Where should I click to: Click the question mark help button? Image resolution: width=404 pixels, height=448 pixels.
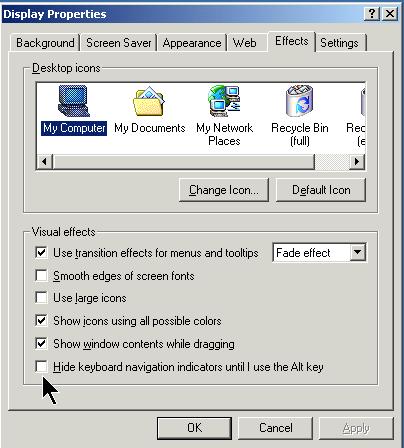[372, 14]
